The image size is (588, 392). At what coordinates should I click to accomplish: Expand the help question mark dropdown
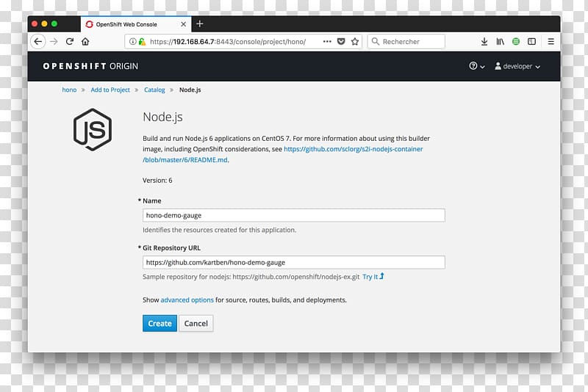pos(477,66)
